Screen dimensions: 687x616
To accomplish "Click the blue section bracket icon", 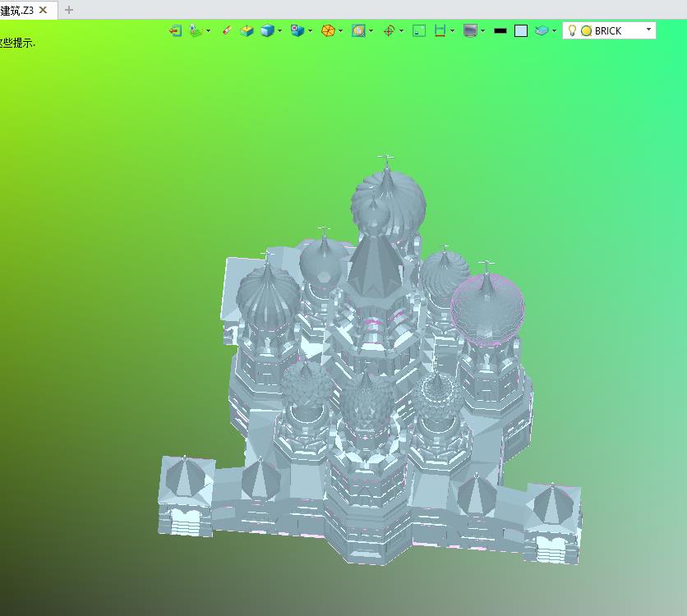I will pyautogui.click(x=440, y=30).
